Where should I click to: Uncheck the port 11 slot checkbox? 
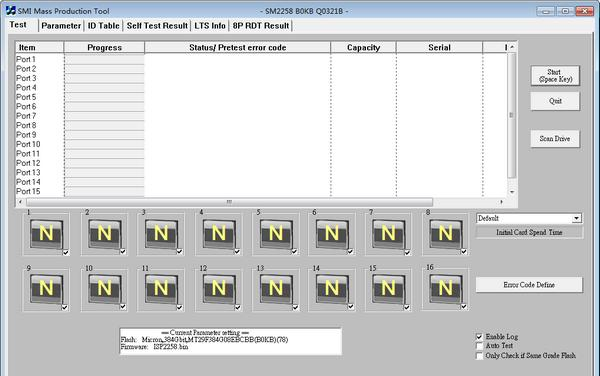point(179,307)
